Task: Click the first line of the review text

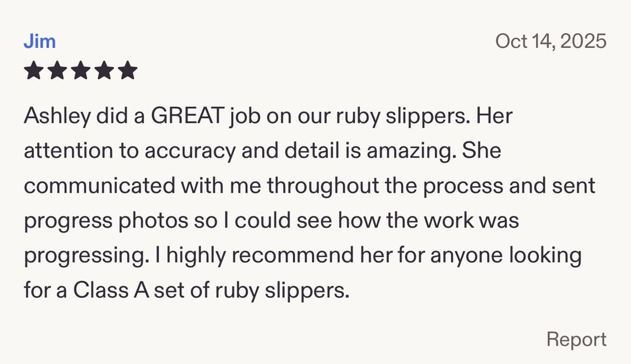Action: tap(268, 116)
